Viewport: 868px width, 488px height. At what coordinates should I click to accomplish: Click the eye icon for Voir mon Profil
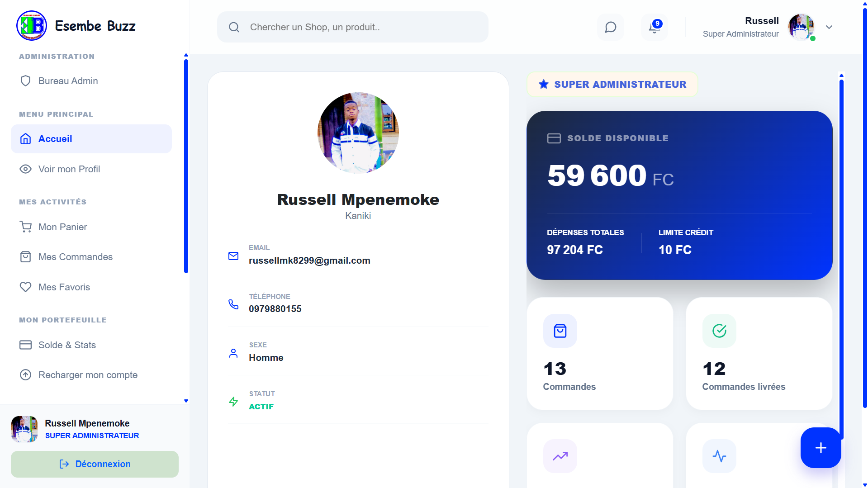[26, 169]
